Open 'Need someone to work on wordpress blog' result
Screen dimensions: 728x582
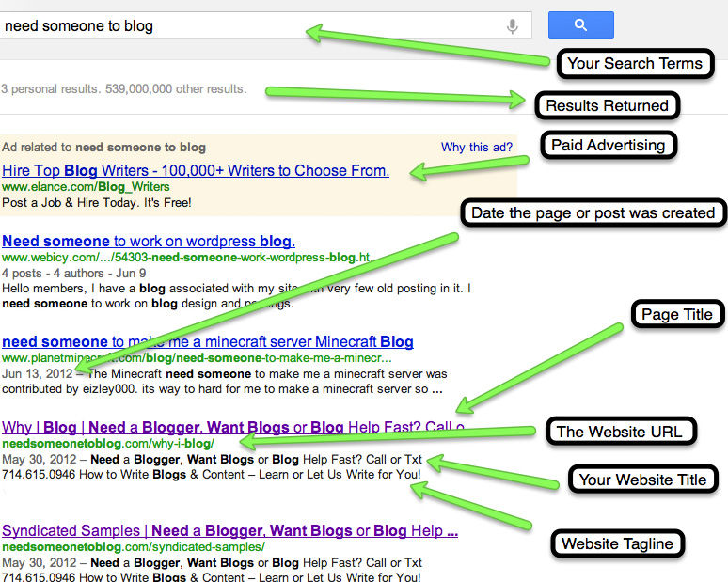pos(149,240)
